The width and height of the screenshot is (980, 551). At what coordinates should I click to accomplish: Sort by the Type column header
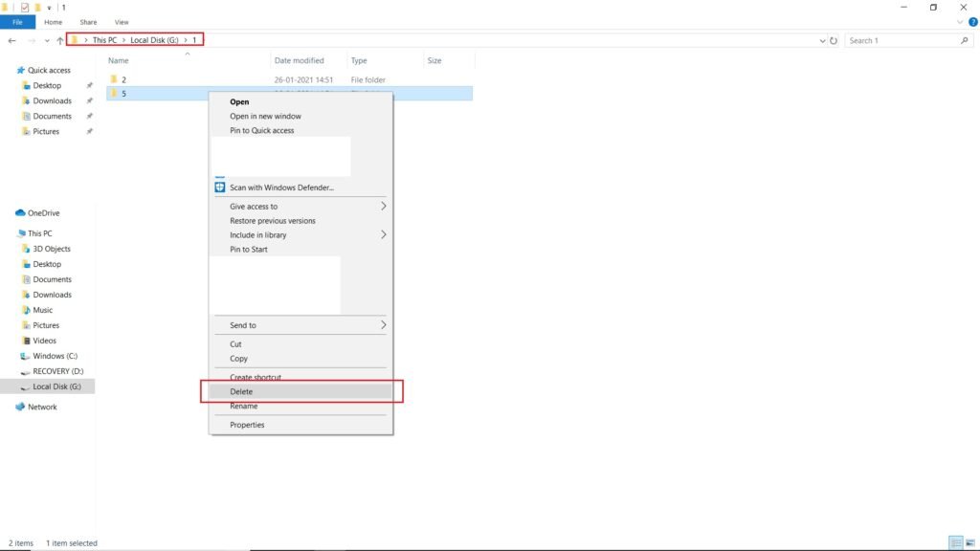click(359, 60)
